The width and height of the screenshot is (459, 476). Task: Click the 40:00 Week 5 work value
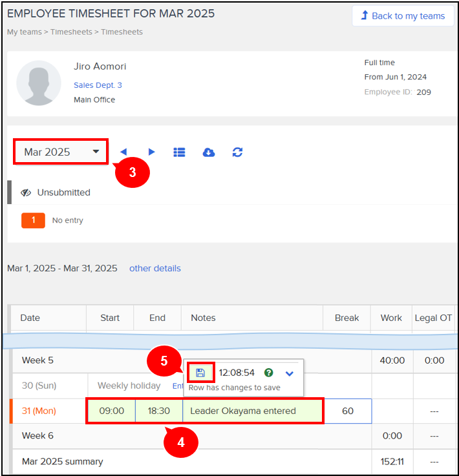pyautogui.click(x=392, y=360)
